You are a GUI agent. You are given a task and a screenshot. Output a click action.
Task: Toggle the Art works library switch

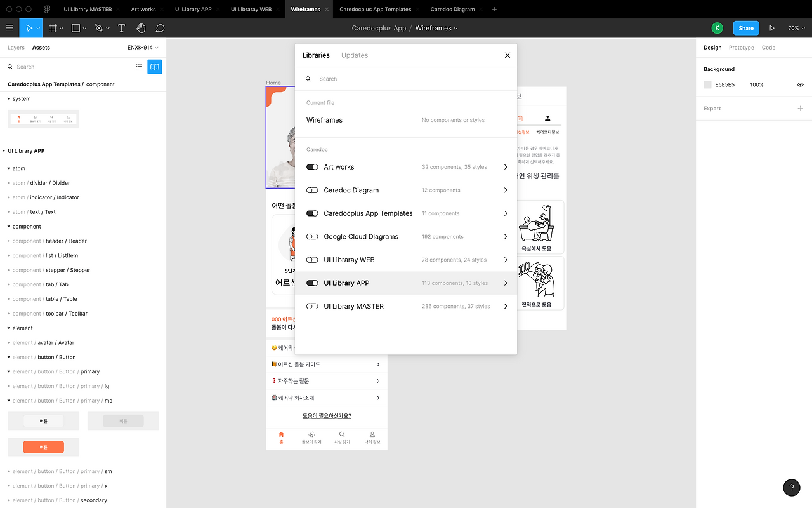click(312, 167)
